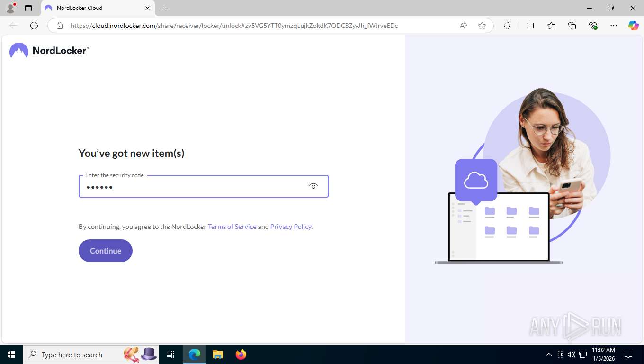The height and width of the screenshot is (364, 644).
Task: Show the security code with the eye icon
Action: click(313, 186)
